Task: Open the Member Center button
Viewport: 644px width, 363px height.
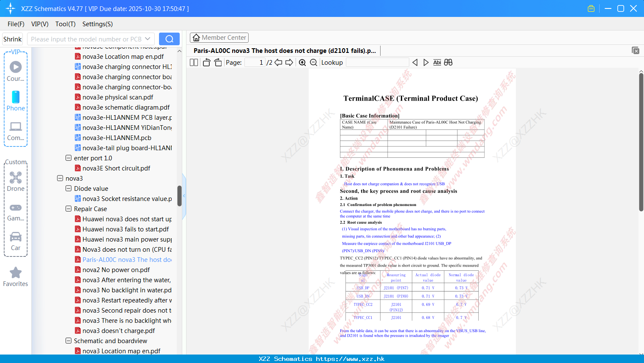Action: [219, 38]
